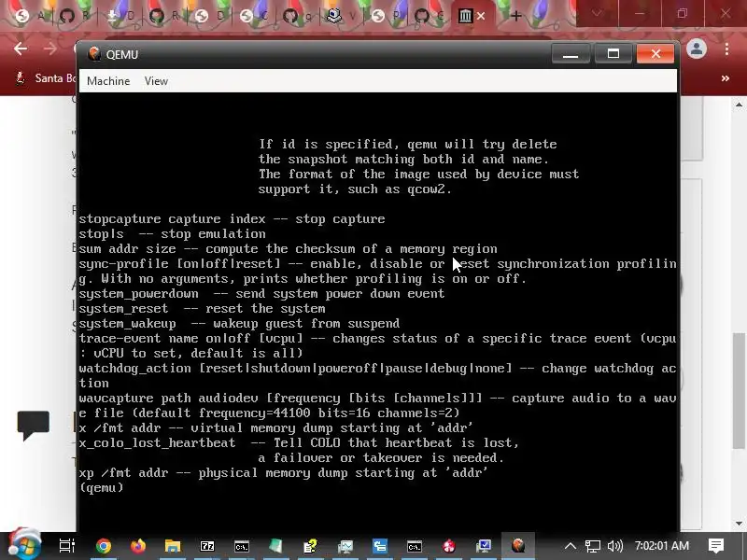Maximize the QEMU window
Viewport: 747px width, 560px height.
(x=613, y=54)
